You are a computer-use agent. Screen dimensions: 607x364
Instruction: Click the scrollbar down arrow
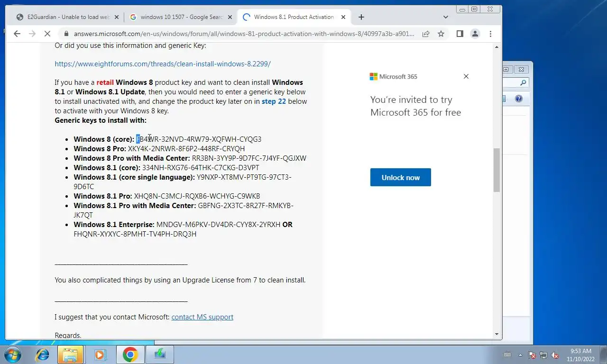click(497, 334)
